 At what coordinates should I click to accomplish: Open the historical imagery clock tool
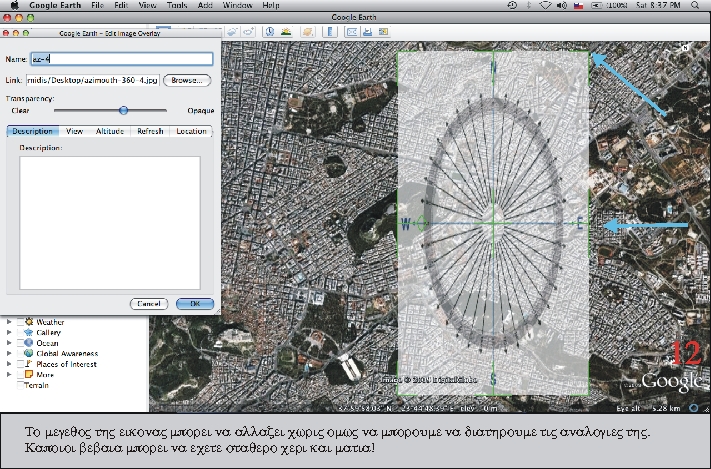coord(270,31)
